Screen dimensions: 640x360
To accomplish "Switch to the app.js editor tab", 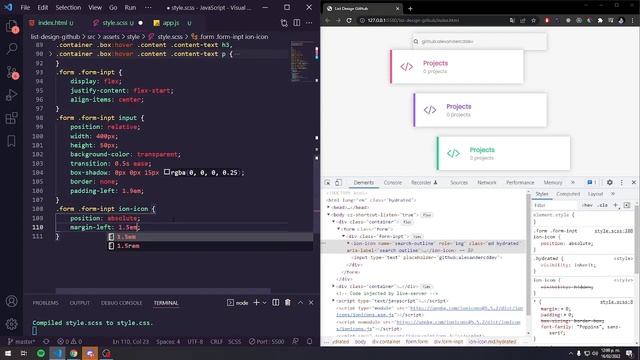I will tap(171, 23).
